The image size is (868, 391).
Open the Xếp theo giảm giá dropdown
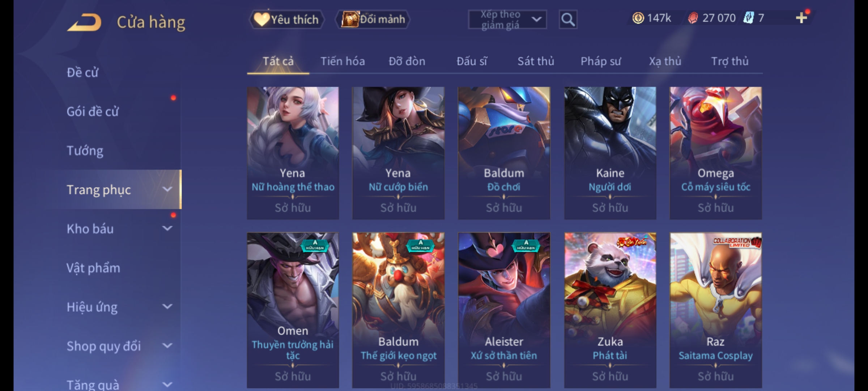click(x=507, y=20)
